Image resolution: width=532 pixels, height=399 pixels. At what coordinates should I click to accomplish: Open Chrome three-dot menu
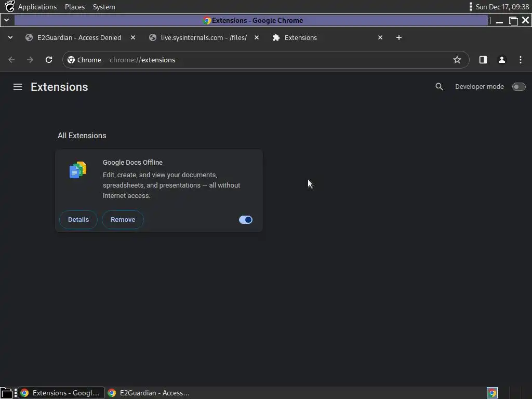[521, 60]
